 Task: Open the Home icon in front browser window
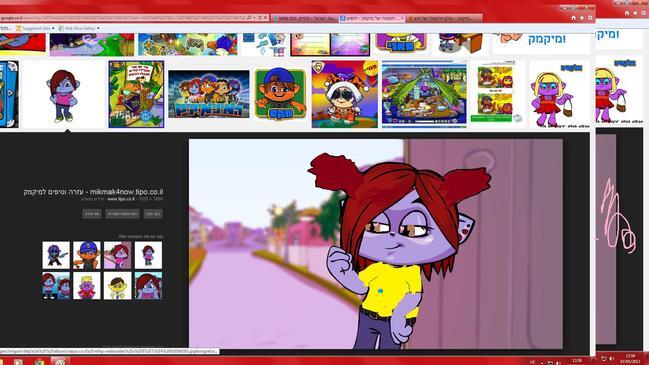(x=574, y=18)
